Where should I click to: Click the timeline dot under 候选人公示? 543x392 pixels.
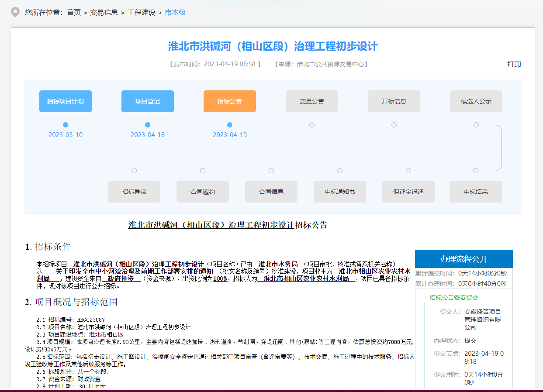coord(476,125)
